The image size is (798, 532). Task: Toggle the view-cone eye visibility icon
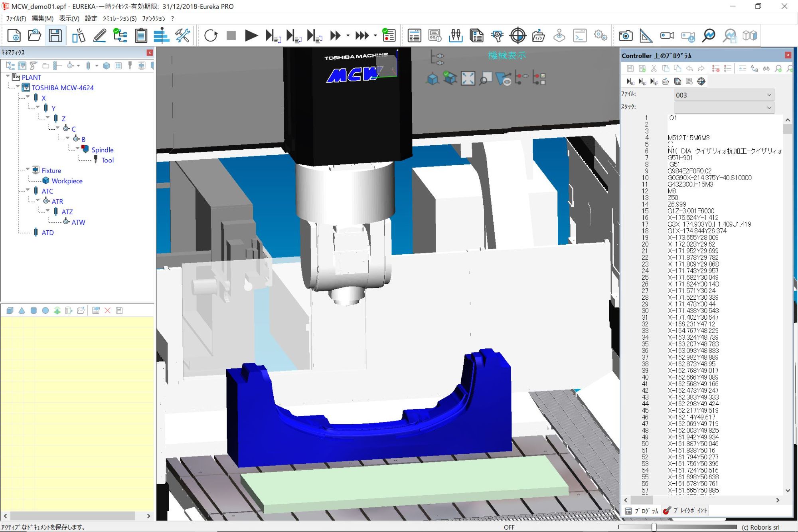pyautogui.click(x=504, y=79)
